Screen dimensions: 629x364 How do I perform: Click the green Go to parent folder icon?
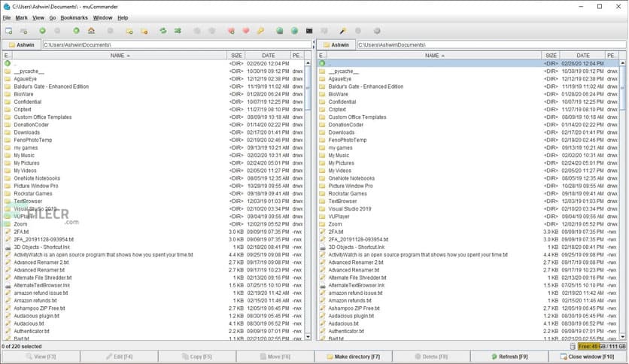pyautogui.click(x=76, y=31)
